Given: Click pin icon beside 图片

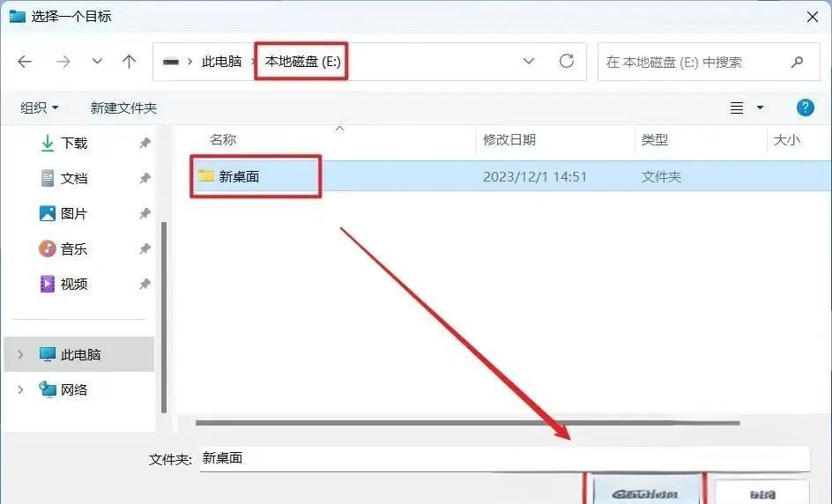Looking at the screenshot, I should tap(145, 213).
